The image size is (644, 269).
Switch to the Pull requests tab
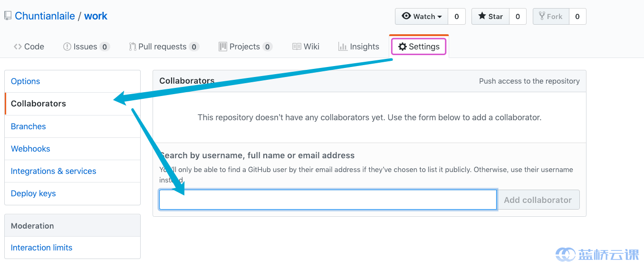[x=164, y=47]
